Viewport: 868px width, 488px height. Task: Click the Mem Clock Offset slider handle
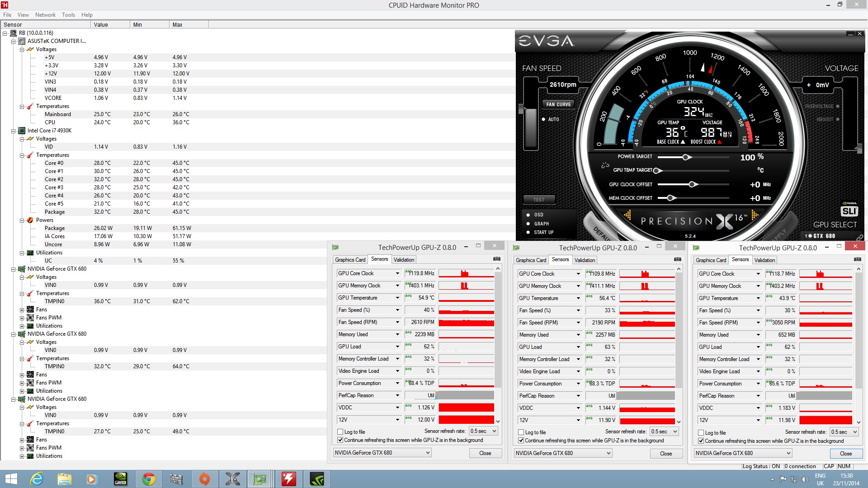tap(670, 198)
